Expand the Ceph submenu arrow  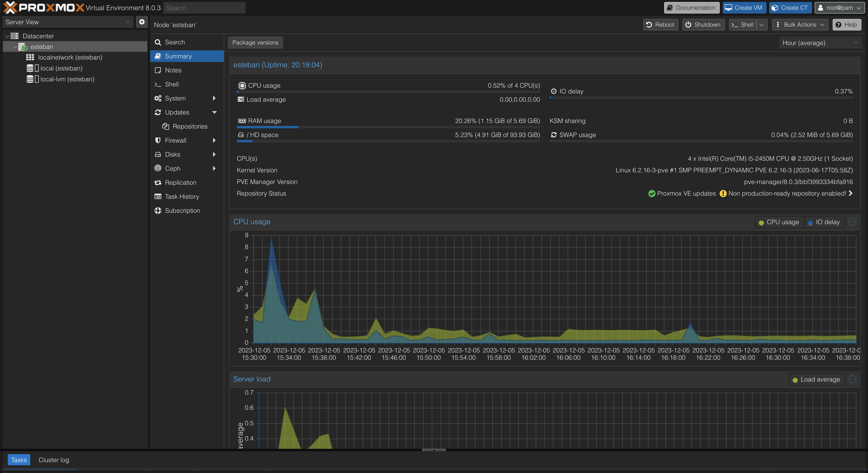click(x=214, y=168)
